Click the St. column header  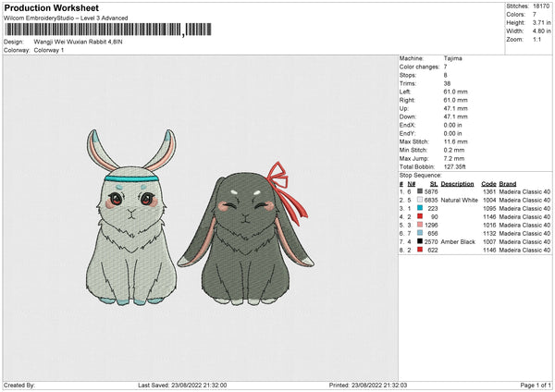pos(434,184)
